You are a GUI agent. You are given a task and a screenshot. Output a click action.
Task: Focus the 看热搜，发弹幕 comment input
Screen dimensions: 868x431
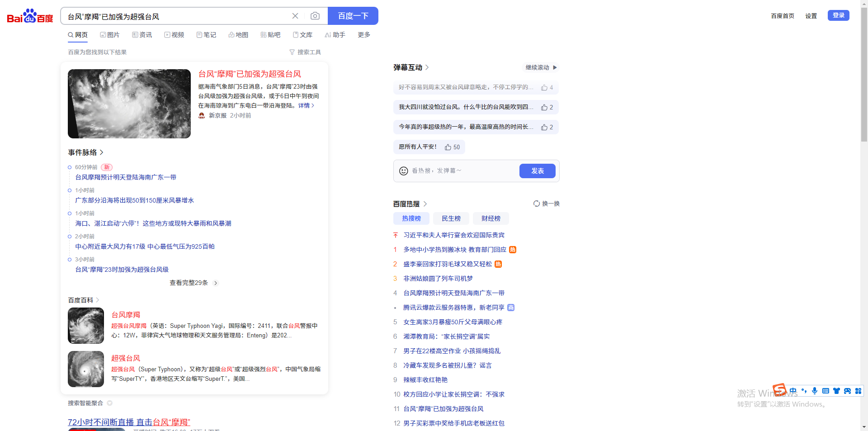point(463,171)
